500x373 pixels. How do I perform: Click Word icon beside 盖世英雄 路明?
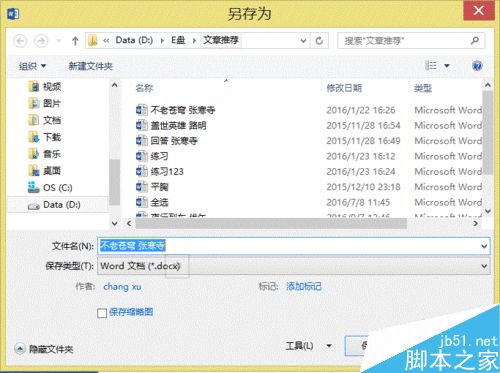[x=141, y=125]
